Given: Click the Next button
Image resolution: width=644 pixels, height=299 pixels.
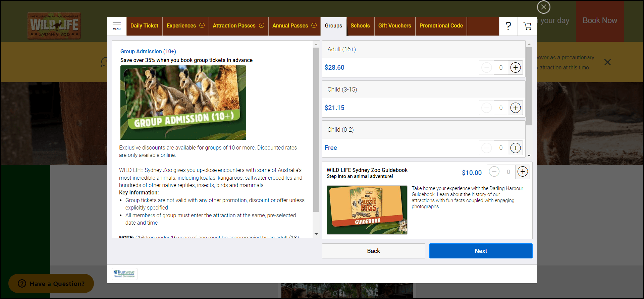Looking at the screenshot, I should click(481, 251).
